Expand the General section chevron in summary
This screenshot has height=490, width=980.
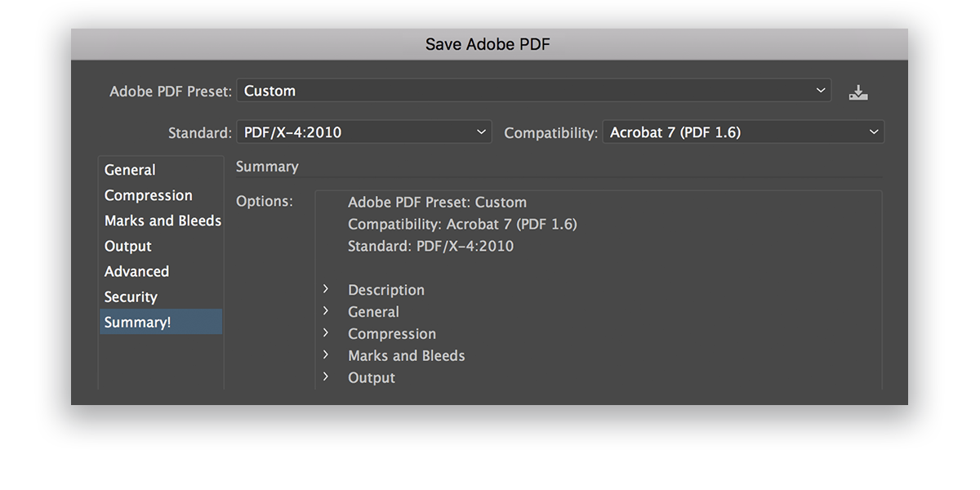pyautogui.click(x=325, y=311)
